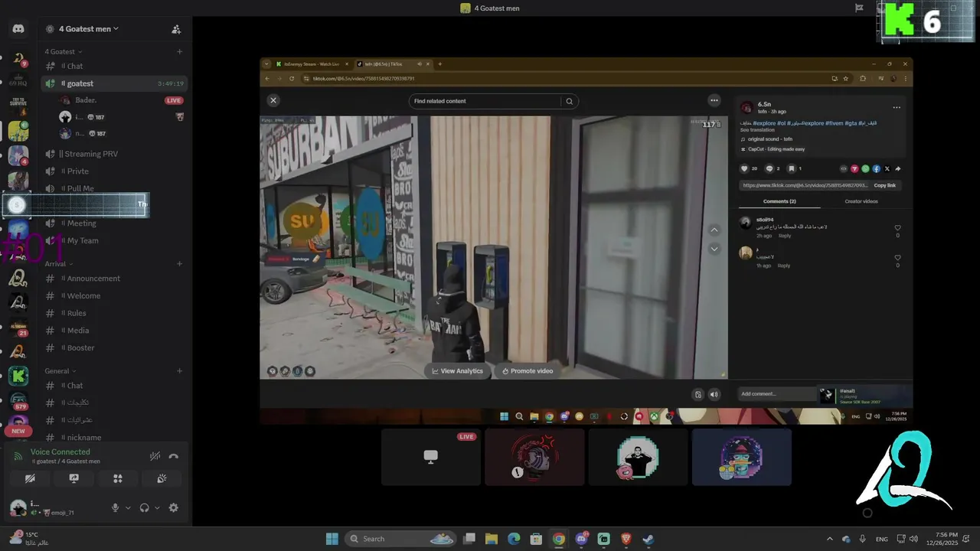980x551 pixels.
Task: Join the Meeting voice channel
Action: pyautogui.click(x=113, y=223)
